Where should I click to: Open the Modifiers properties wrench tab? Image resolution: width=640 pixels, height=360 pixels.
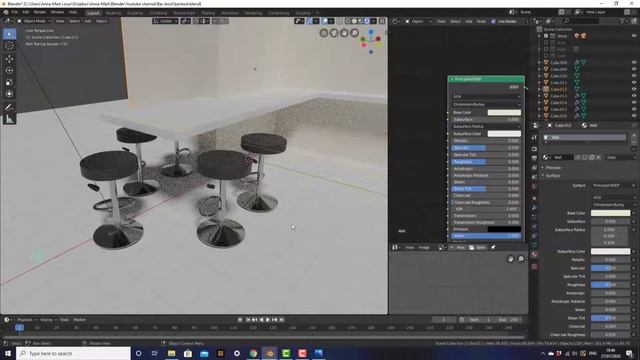point(534,207)
